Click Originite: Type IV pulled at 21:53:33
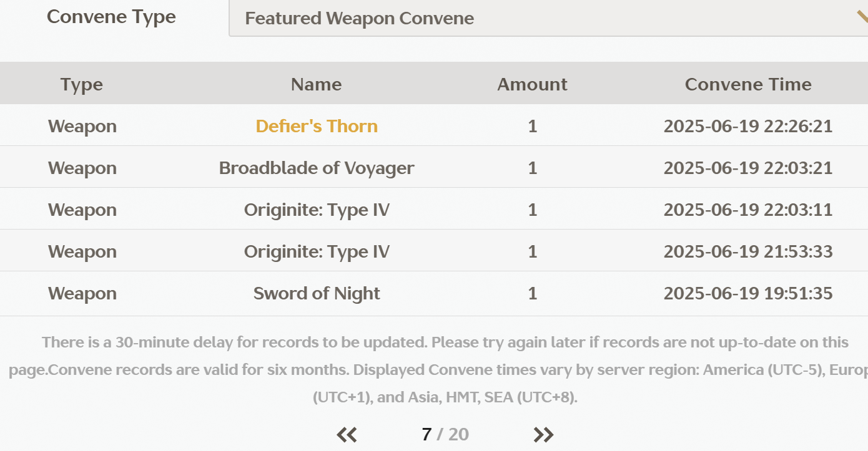This screenshot has width=868, height=451. pyautogui.click(x=317, y=251)
